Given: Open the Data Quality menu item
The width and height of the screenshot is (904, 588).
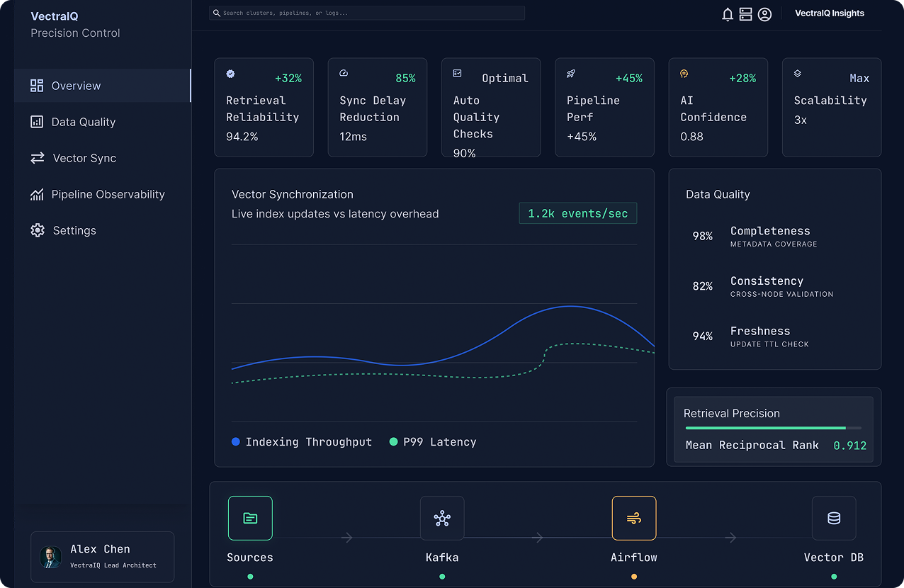Looking at the screenshot, I should [x=103, y=122].
